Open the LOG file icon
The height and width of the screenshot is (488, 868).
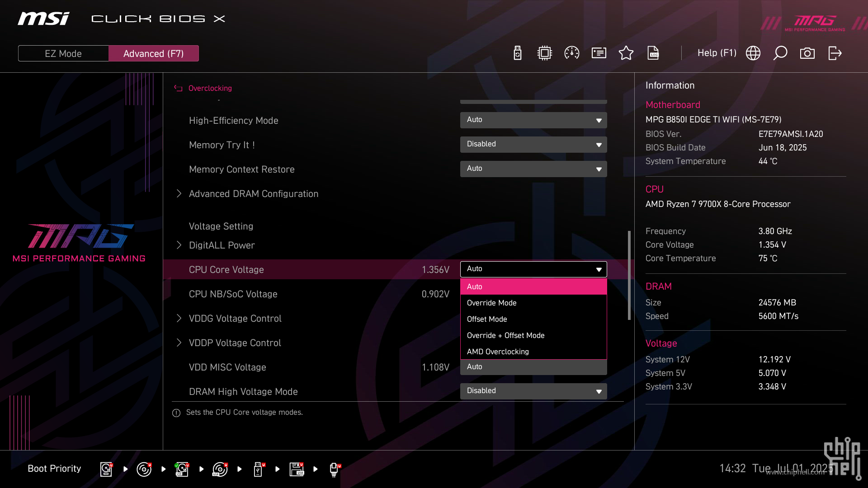click(653, 53)
